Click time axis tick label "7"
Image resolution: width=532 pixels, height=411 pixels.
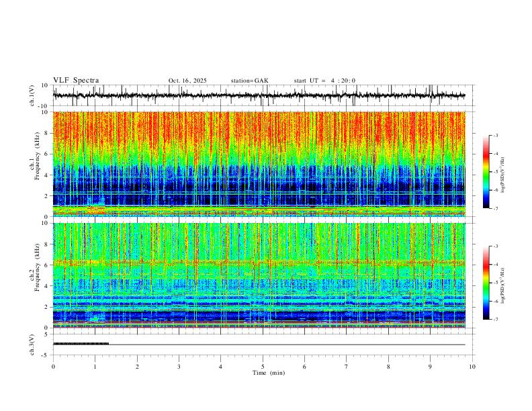pos(347,367)
